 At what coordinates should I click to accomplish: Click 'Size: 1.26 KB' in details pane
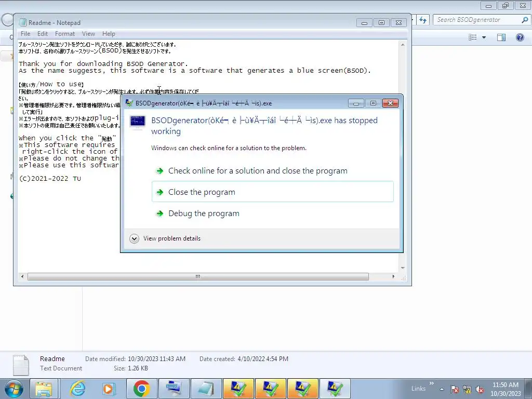pyautogui.click(x=130, y=368)
